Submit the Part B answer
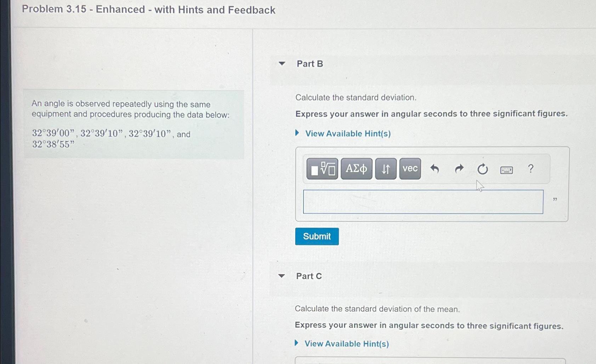 click(317, 236)
